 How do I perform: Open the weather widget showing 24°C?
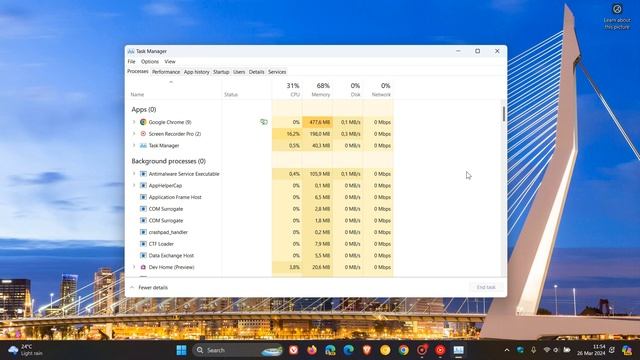(x=25, y=350)
